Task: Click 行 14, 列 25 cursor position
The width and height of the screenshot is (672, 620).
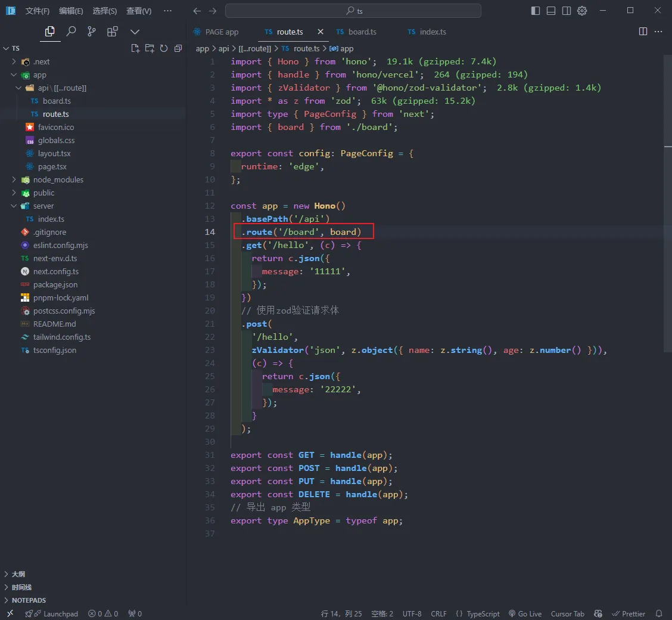Action: tap(341, 613)
